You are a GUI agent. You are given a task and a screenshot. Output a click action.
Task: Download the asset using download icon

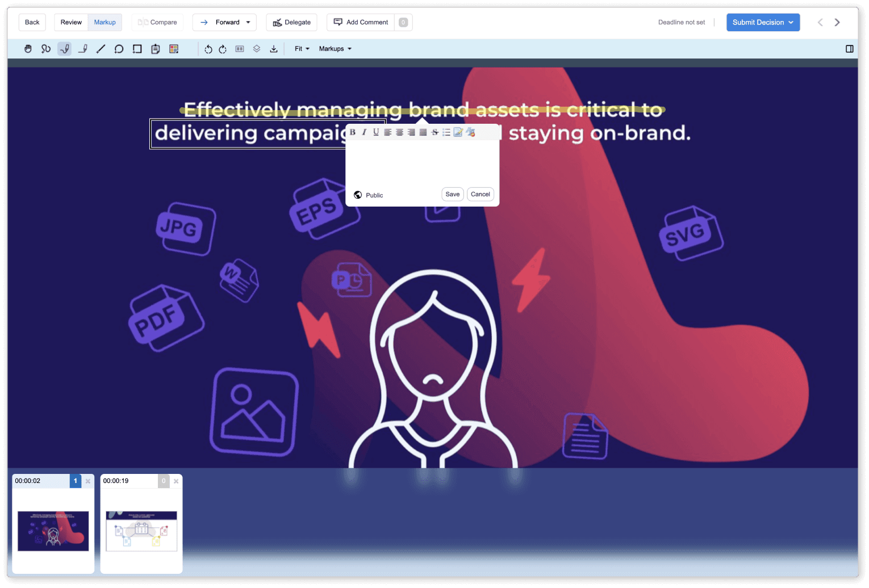click(274, 49)
